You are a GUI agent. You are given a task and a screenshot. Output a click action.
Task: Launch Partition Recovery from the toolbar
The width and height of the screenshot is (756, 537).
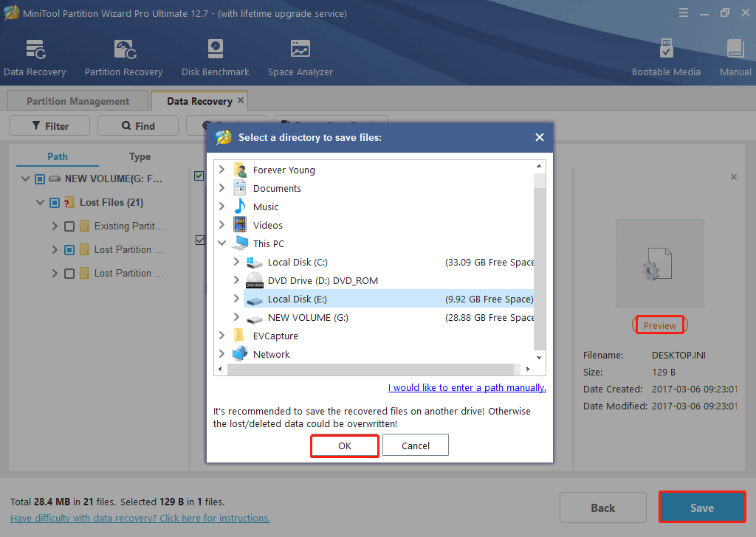124,58
